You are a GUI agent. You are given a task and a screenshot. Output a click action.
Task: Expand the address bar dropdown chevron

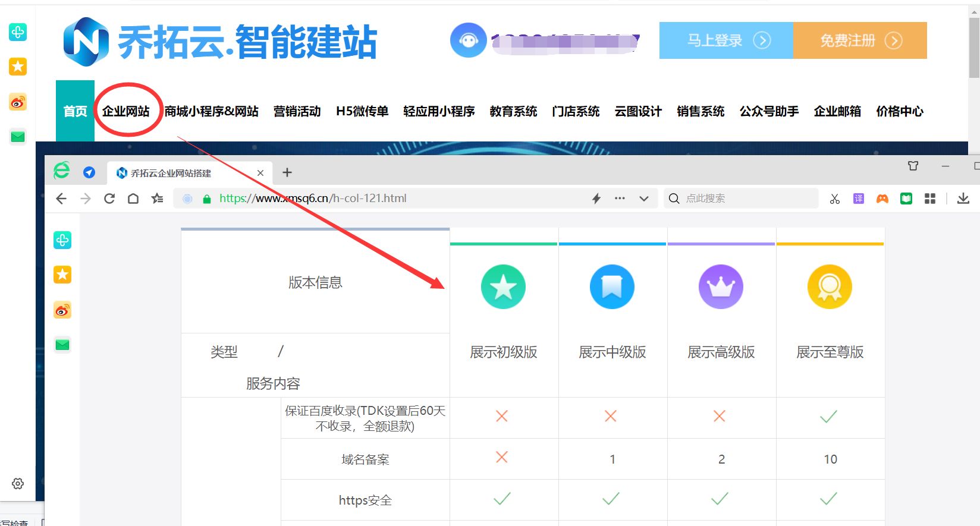pyautogui.click(x=644, y=199)
